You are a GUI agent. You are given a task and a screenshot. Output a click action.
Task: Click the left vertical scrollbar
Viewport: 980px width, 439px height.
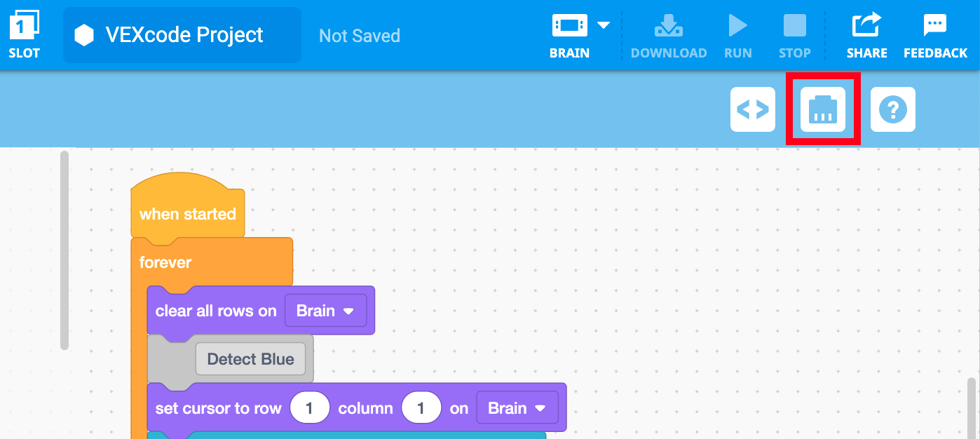point(64,250)
